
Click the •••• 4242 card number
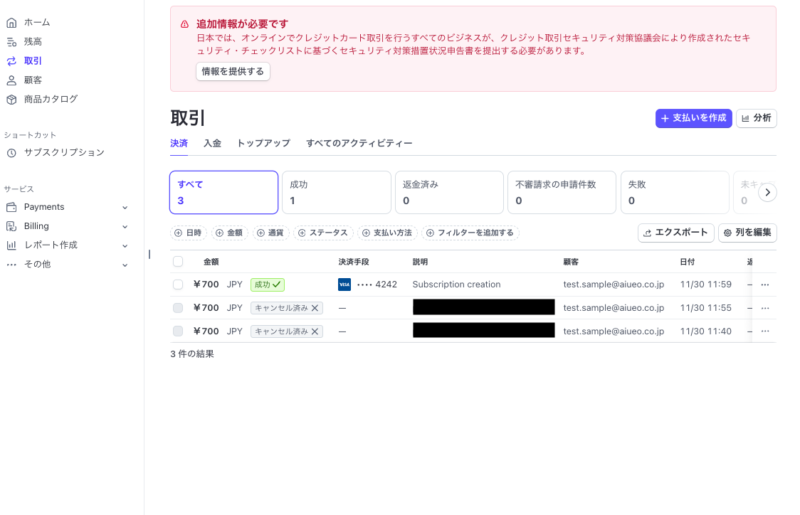[377, 285]
